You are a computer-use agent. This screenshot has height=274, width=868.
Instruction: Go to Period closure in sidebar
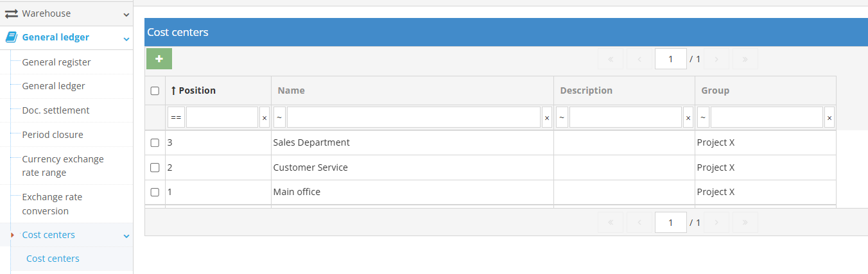(53, 135)
